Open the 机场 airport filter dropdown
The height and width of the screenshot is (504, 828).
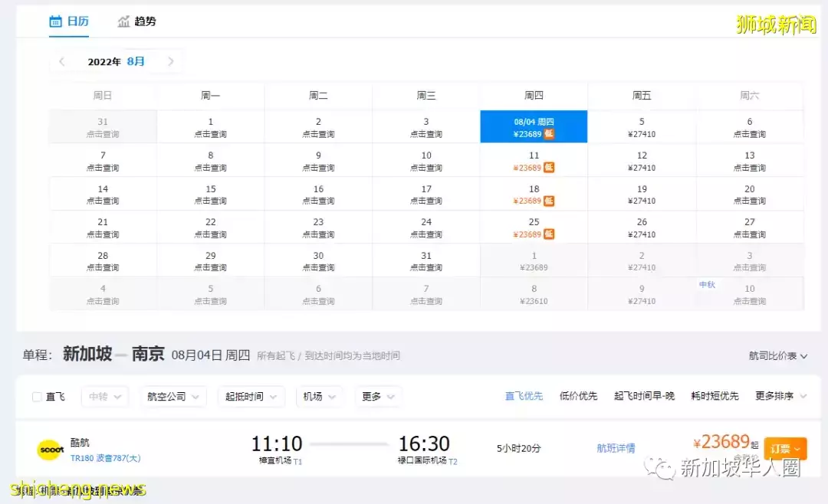[319, 397]
